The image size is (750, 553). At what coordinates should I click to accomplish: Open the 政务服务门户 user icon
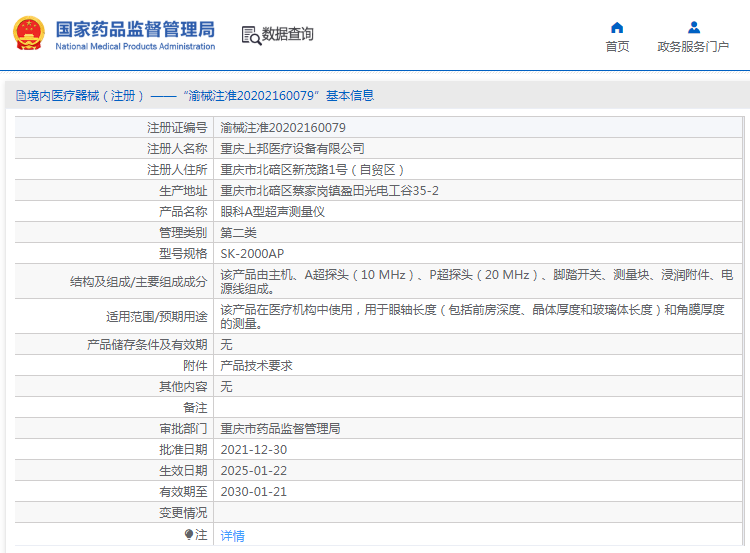(x=694, y=28)
